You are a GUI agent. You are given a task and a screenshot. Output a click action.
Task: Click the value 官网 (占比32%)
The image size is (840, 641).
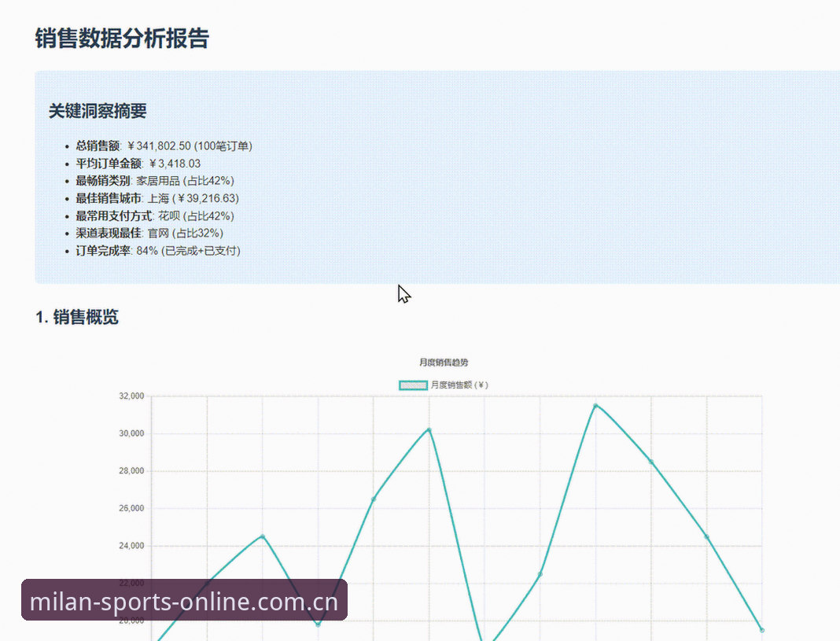[186, 233]
